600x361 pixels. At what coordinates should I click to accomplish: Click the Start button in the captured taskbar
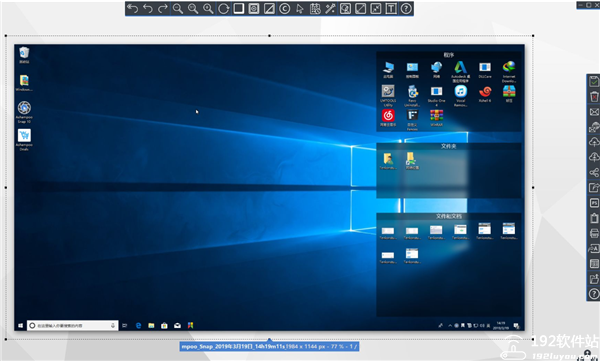tap(21, 325)
